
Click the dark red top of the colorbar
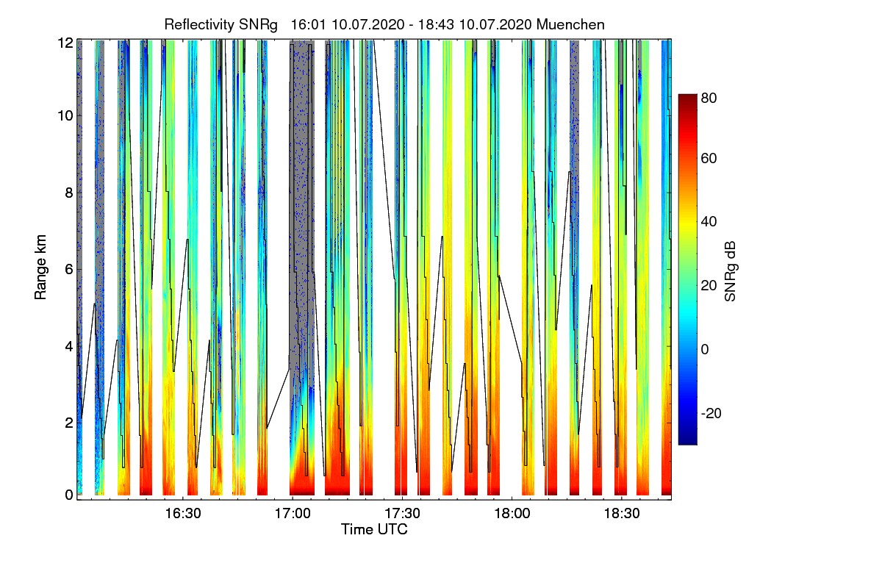click(686, 98)
